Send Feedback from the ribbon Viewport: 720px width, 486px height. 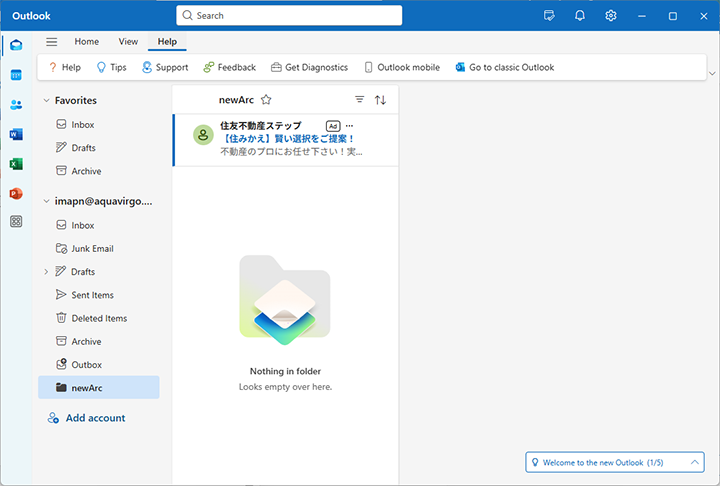point(230,68)
